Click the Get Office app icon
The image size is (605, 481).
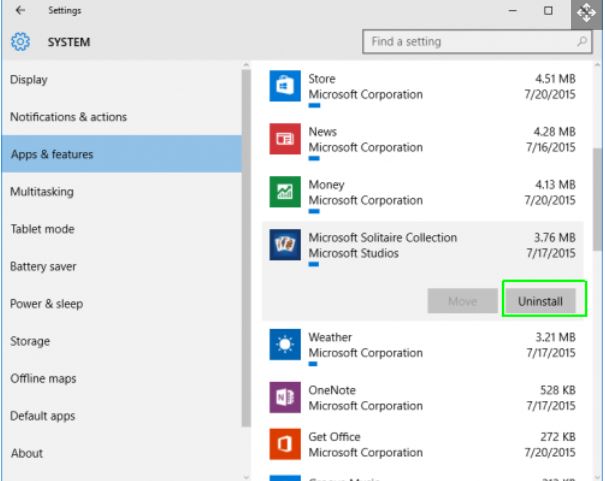285,444
